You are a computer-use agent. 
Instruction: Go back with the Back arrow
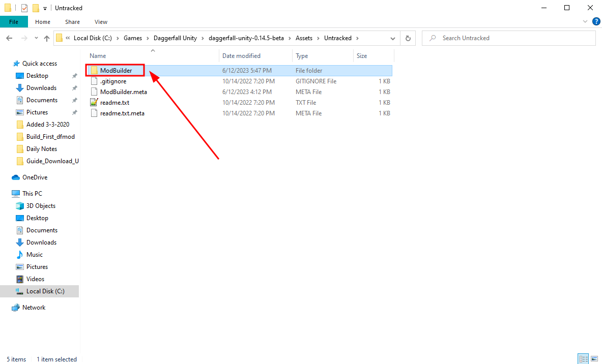point(10,38)
